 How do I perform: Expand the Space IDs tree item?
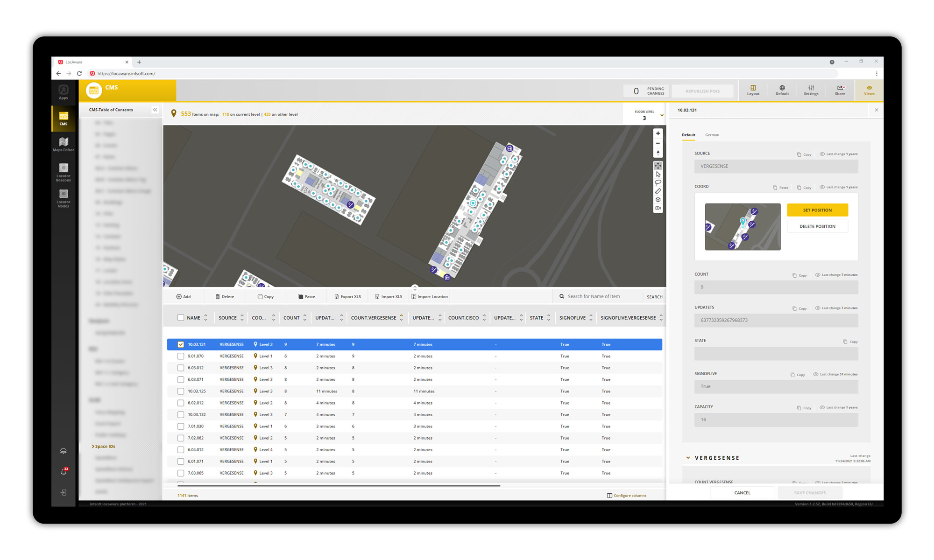tap(93, 447)
